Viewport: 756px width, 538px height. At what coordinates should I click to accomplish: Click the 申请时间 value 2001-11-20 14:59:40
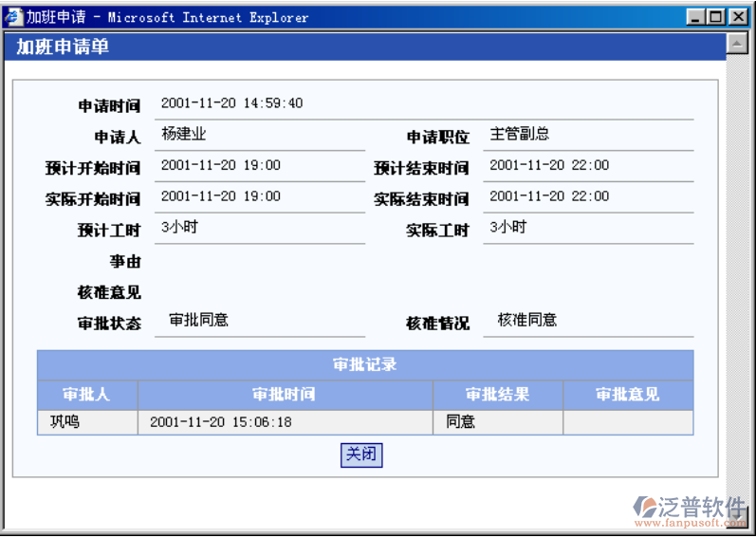[231, 103]
